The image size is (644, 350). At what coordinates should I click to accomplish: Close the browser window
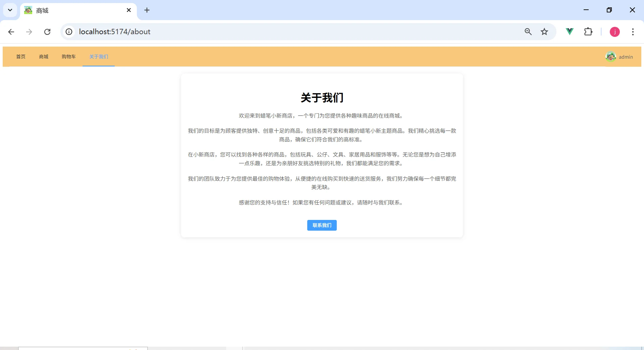(633, 10)
